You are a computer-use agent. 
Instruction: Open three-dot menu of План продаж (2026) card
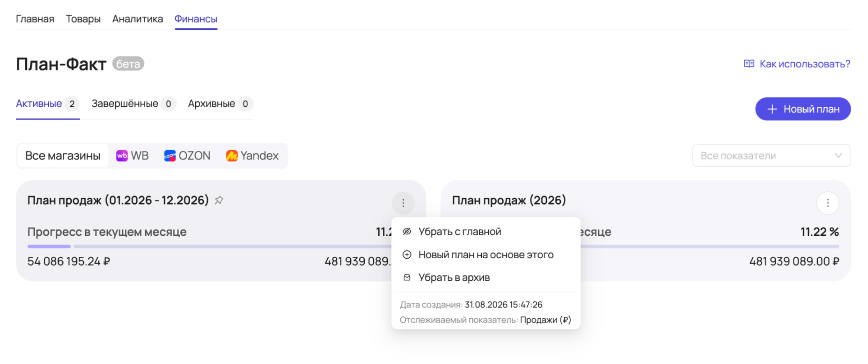point(828,203)
